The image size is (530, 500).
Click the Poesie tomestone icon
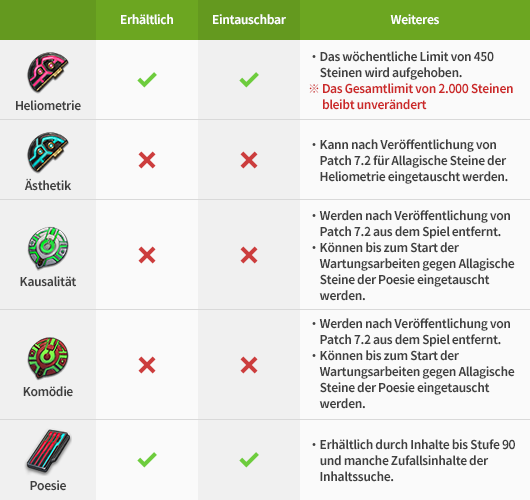tap(48, 451)
